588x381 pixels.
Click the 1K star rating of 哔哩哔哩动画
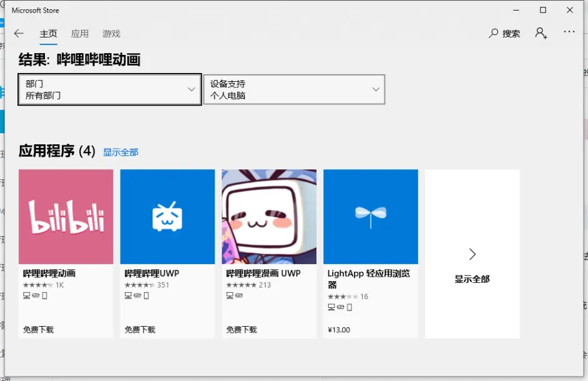coord(43,285)
